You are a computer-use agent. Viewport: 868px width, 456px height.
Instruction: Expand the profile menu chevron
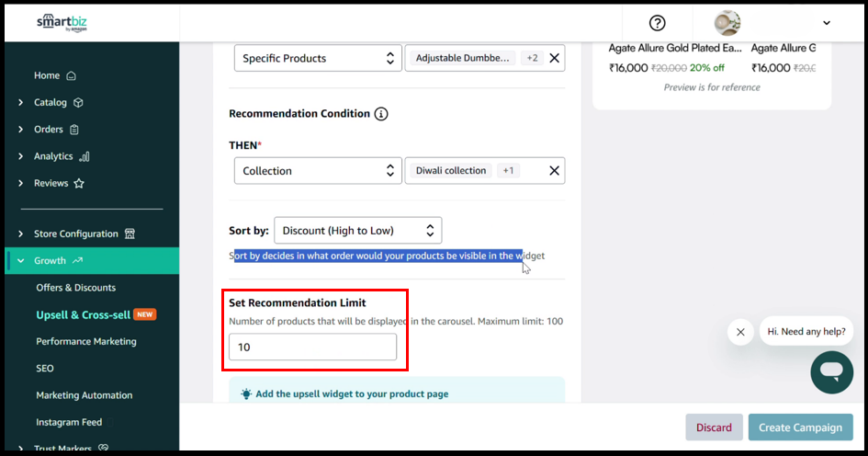826,23
